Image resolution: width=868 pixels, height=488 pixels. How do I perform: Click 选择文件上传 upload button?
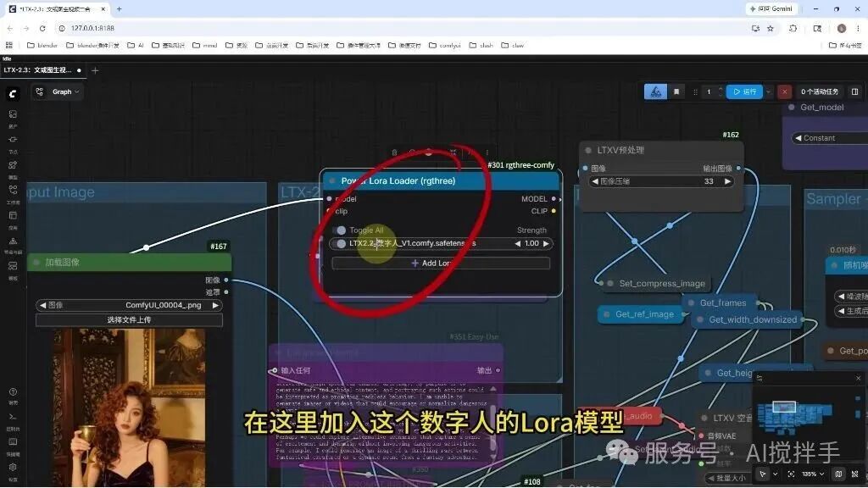pyautogui.click(x=129, y=319)
